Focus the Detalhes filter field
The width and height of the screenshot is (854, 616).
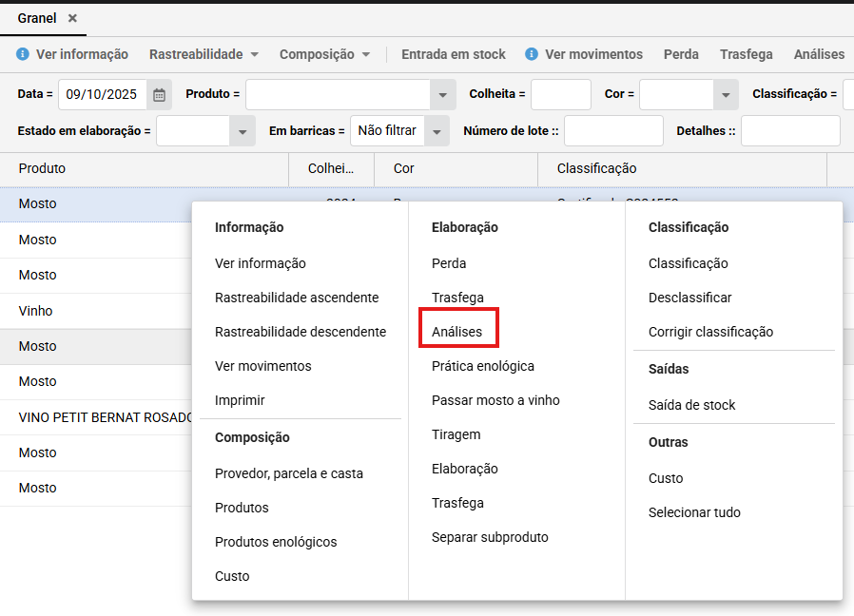[790, 131]
